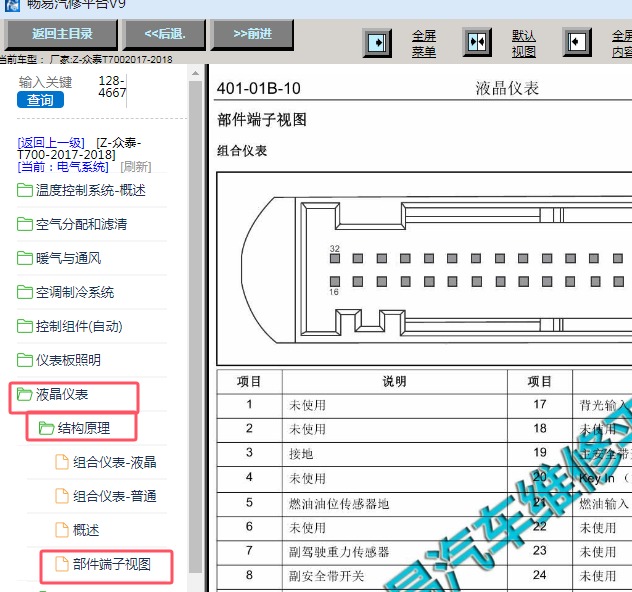Focus the keyword input field showing 128-4667

tap(112, 87)
